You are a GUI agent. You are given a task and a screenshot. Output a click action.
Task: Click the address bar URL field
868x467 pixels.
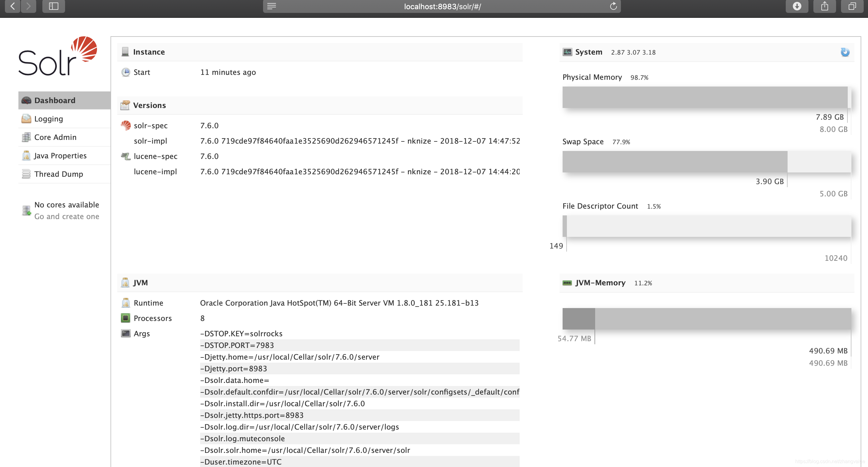point(442,6)
